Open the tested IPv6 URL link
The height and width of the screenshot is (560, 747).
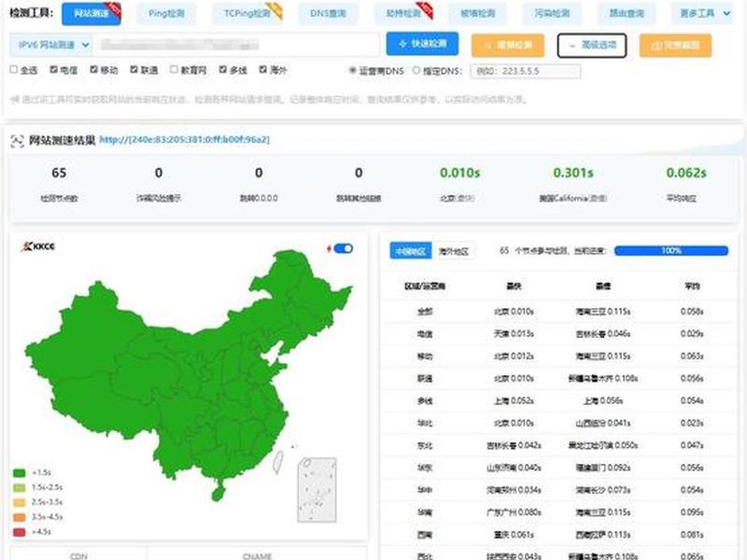[184, 139]
